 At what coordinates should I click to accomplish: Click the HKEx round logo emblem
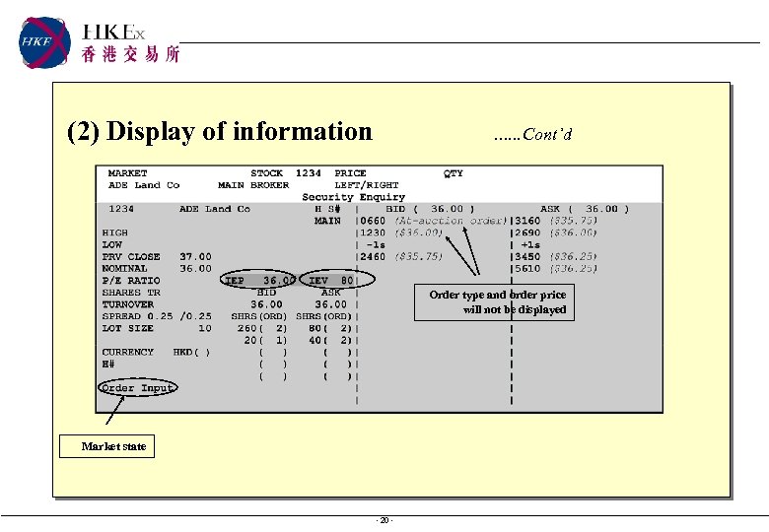tap(44, 42)
